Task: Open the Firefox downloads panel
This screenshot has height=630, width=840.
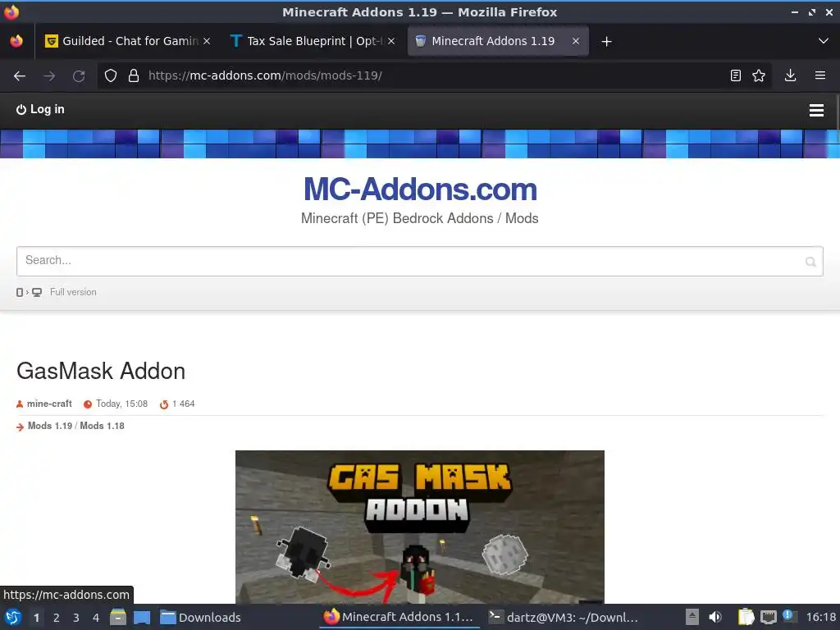Action: click(x=790, y=75)
